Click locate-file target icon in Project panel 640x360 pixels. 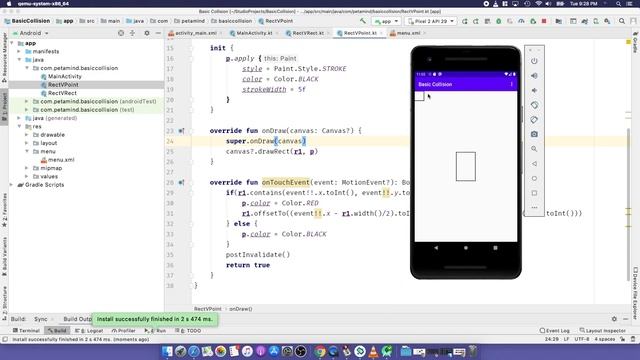coord(121,33)
